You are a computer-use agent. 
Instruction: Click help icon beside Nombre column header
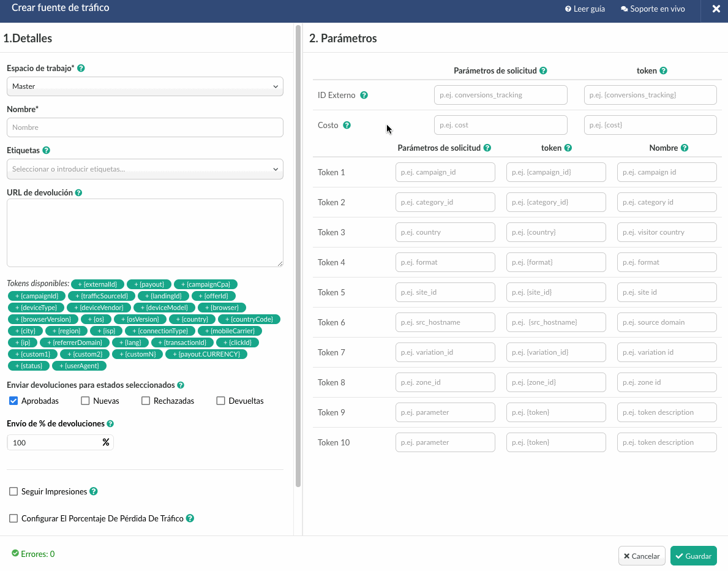point(685,148)
